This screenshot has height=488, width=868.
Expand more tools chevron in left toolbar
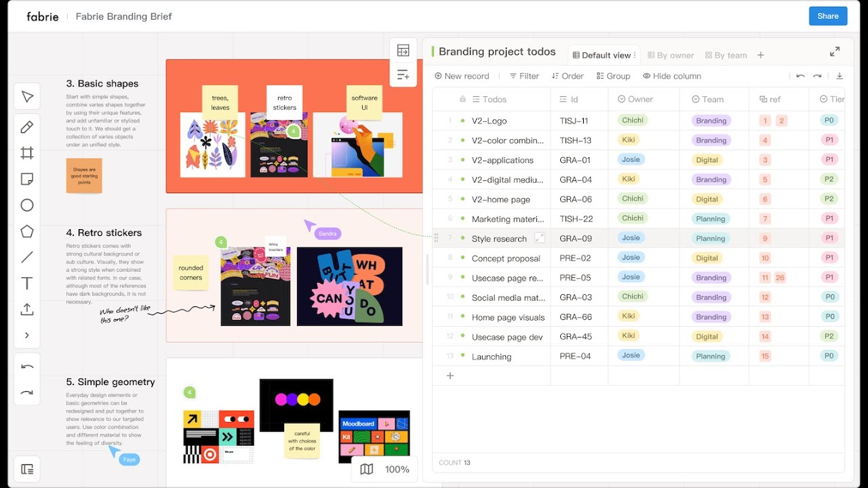coord(27,335)
